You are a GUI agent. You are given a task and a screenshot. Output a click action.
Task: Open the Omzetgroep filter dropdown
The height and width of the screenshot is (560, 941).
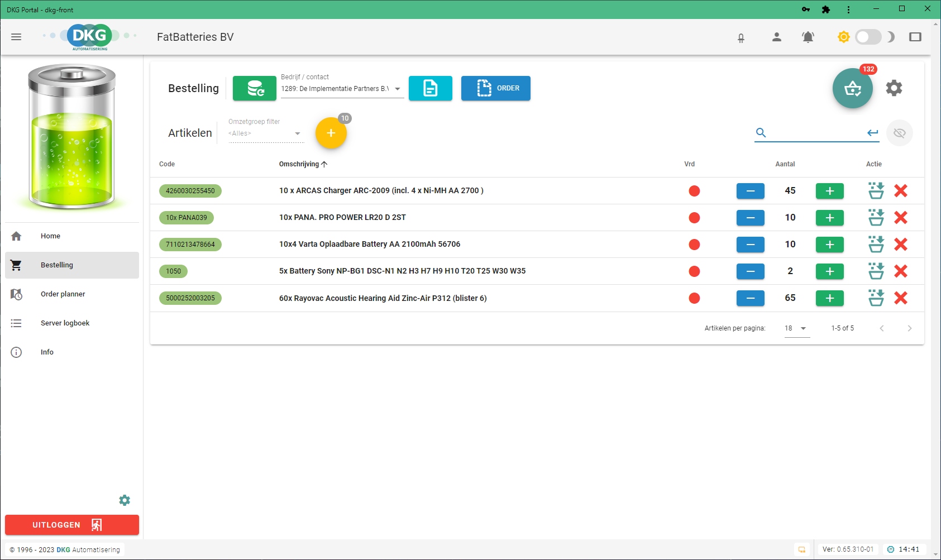(266, 133)
